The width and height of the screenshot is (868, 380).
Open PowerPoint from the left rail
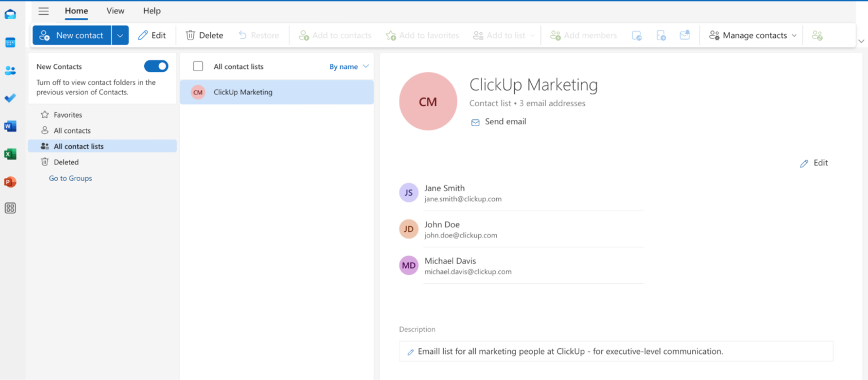tap(10, 182)
